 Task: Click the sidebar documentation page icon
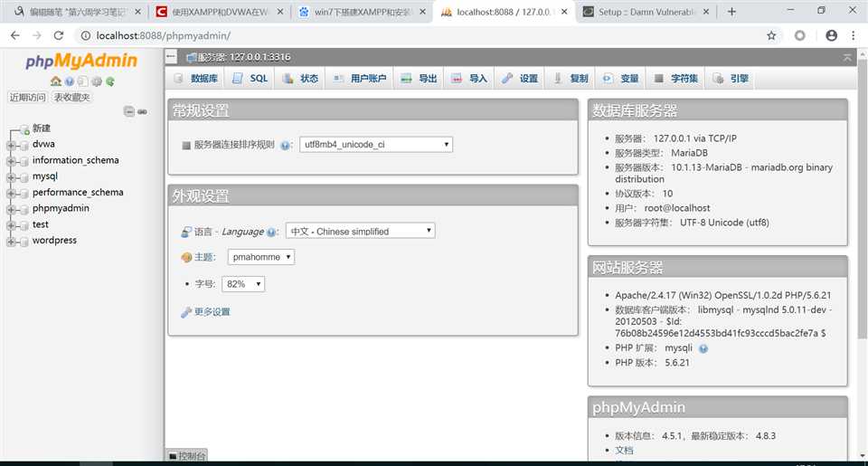tap(82, 81)
